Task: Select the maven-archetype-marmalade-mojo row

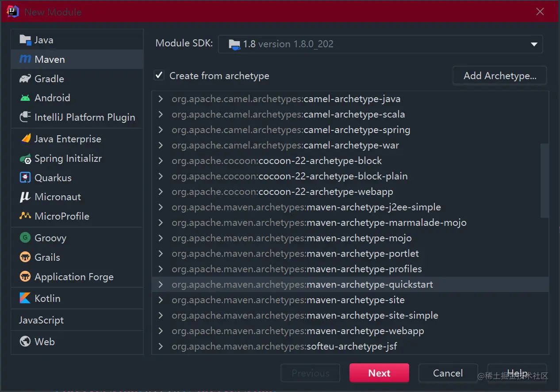Action: click(x=350, y=223)
